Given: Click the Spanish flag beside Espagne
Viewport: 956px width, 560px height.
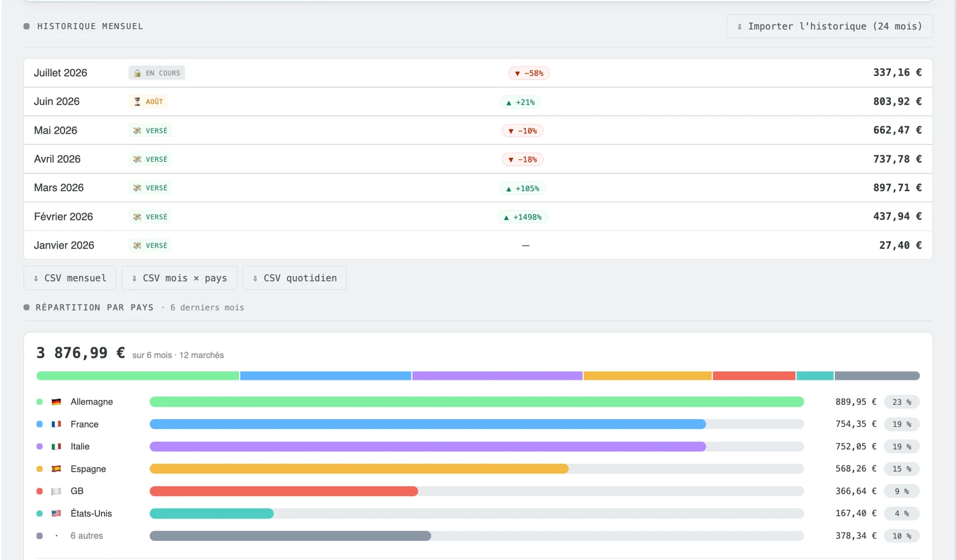Looking at the screenshot, I should pos(56,469).
